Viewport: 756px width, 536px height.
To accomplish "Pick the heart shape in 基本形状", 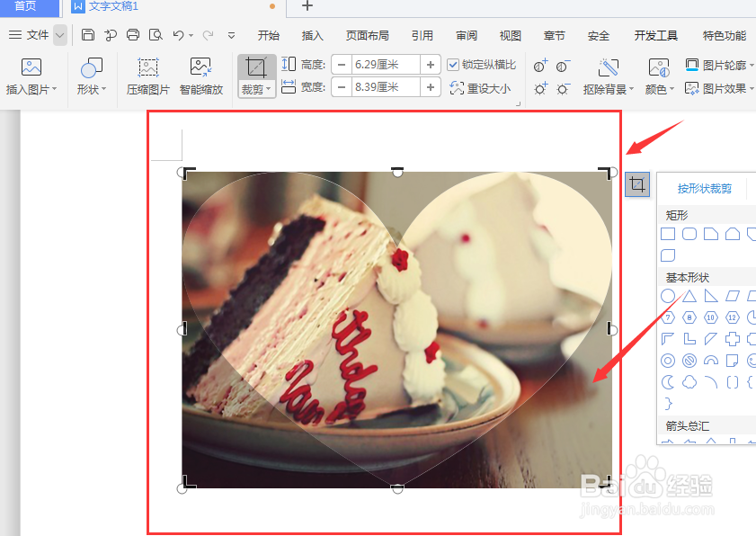I will (752, 360).
